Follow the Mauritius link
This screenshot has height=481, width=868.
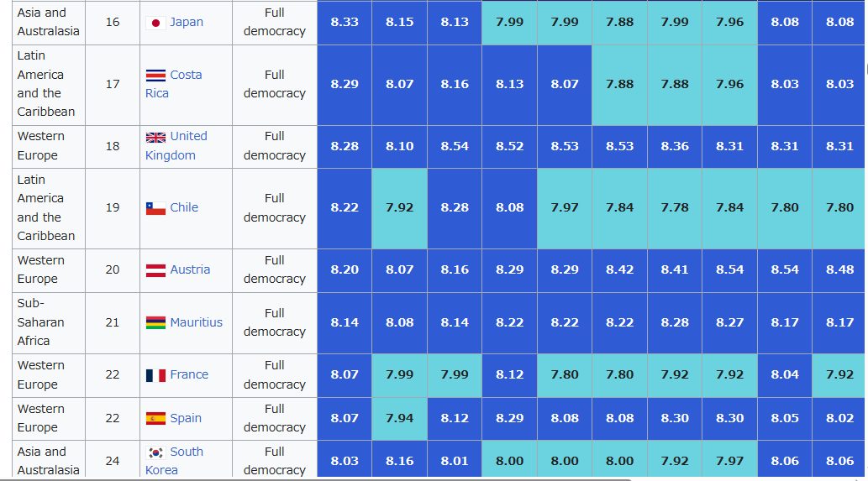(196, 322)
